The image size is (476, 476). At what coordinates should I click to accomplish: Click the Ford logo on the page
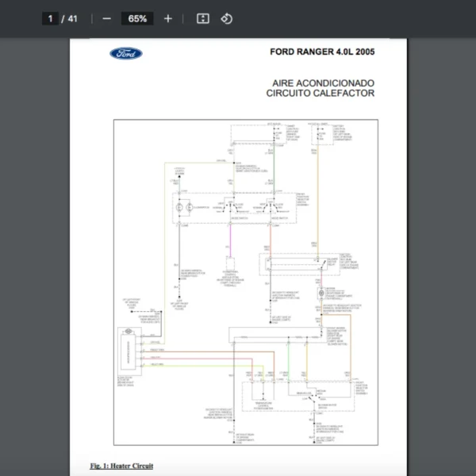click(126, 54)
